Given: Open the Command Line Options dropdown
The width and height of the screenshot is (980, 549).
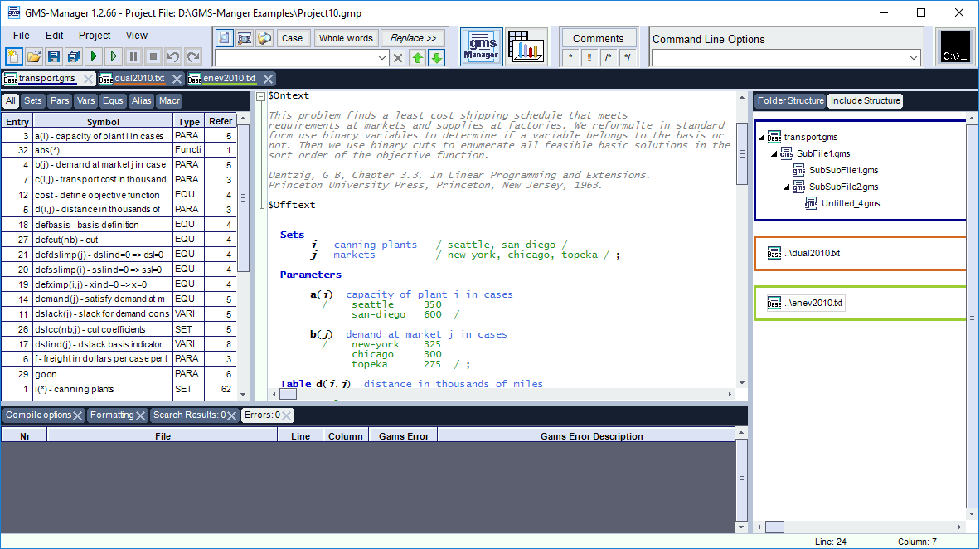Looking at the screenshot, I should (x=914, y=58).
